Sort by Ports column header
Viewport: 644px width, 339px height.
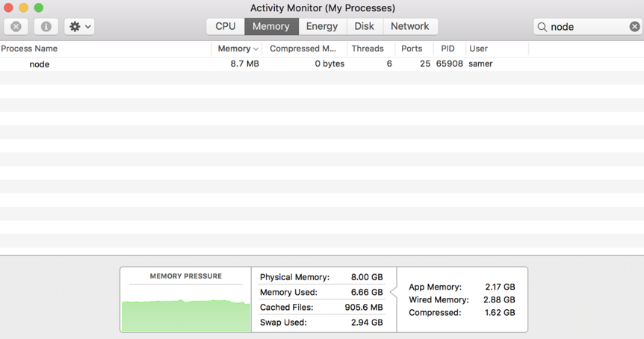click(414, 49)
